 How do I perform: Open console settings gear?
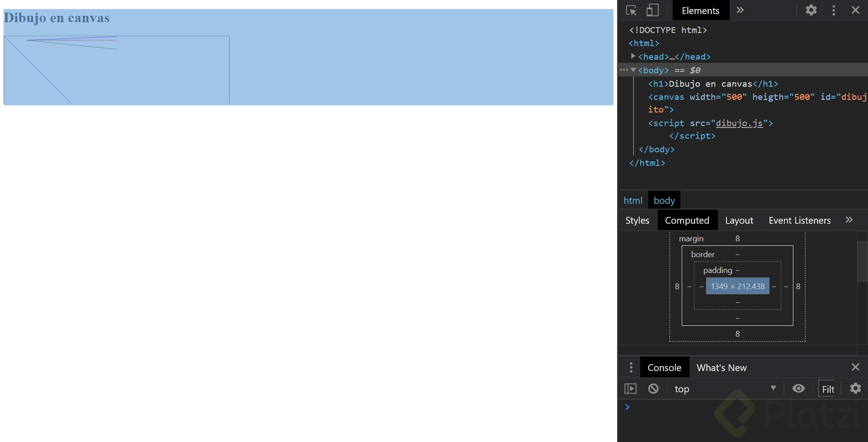coord(855,388)
